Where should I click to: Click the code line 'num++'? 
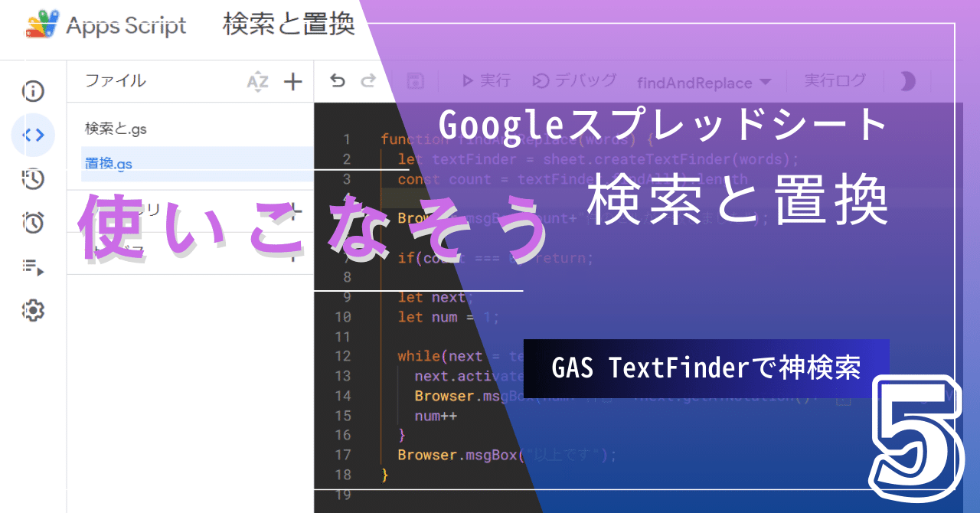[x=436, y=416]
